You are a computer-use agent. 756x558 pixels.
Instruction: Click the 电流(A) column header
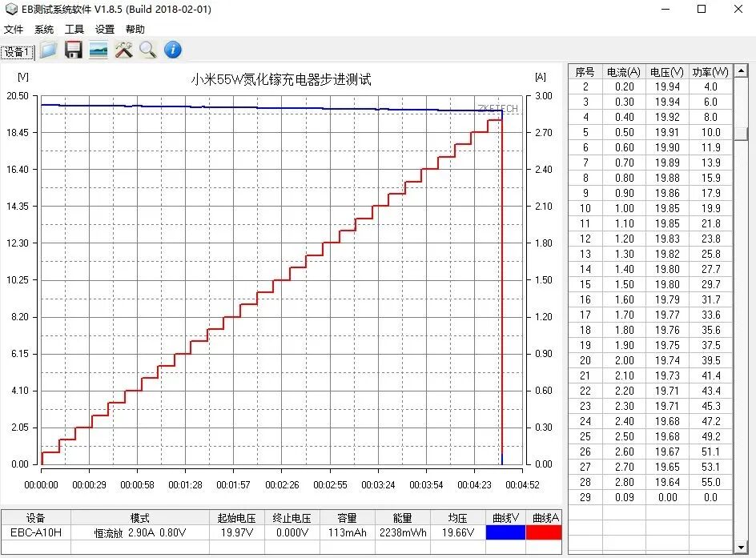click(624, 72)
